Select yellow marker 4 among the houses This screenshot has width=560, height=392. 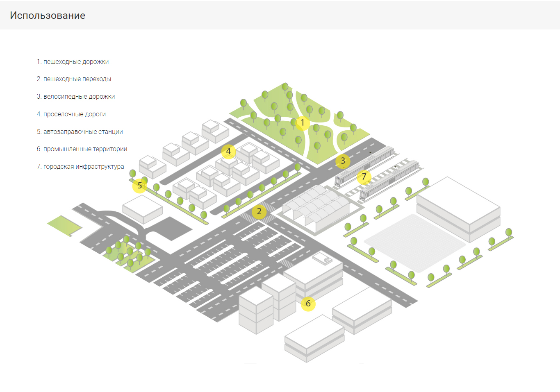[228, 151]
